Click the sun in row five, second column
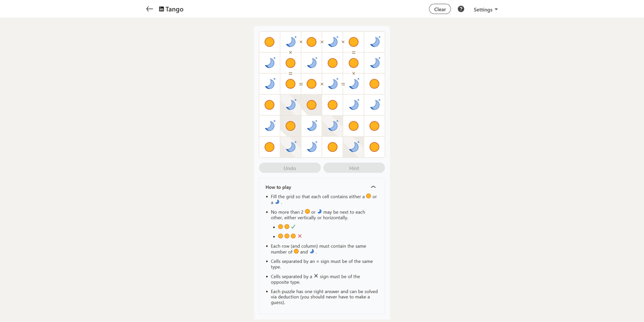Viewport: 644px width, 322px height. point(291,126)
